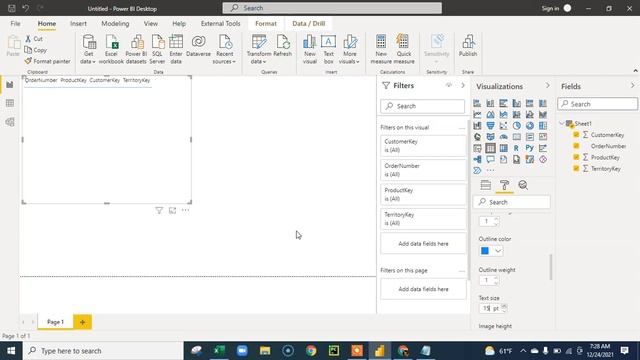Image resolution: width=640 pixels, height=360 pixels.
Task: Create a New measure
Action: tap(381, 49)
